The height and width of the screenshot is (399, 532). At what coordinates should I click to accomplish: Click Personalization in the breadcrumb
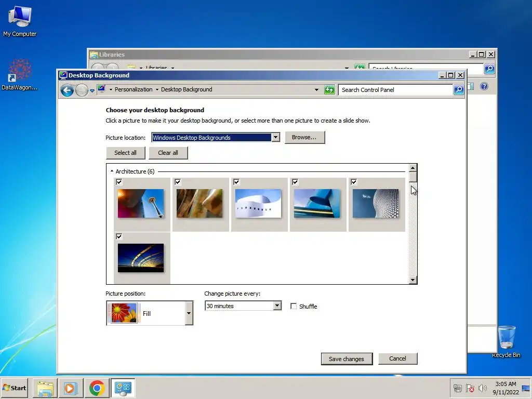(x=134, y=89)
